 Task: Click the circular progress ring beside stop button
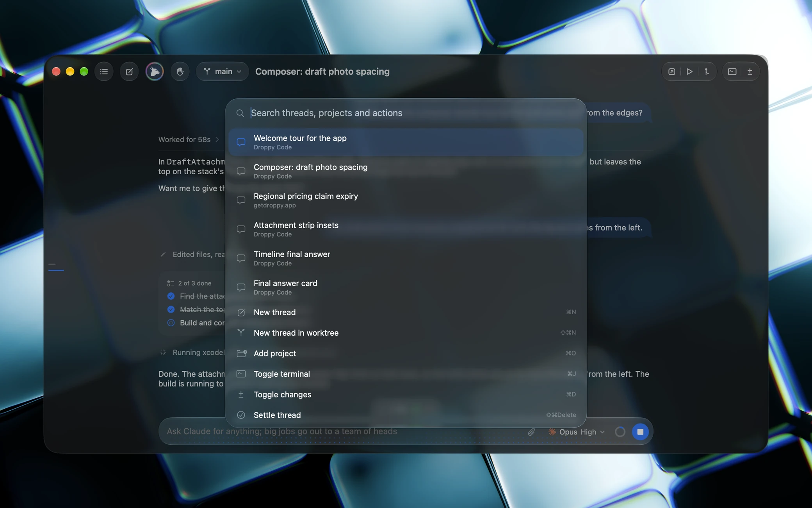pos(620,432)
